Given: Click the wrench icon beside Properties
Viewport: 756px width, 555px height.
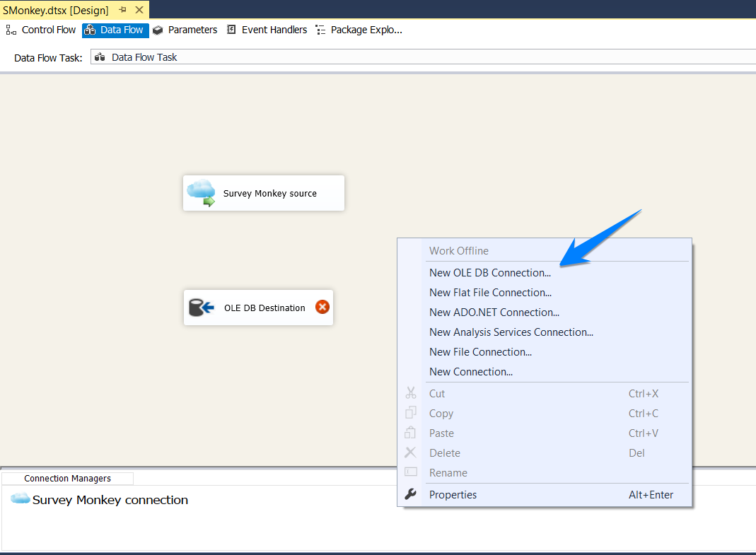Looking at the screenshot, I should [410, 494].
